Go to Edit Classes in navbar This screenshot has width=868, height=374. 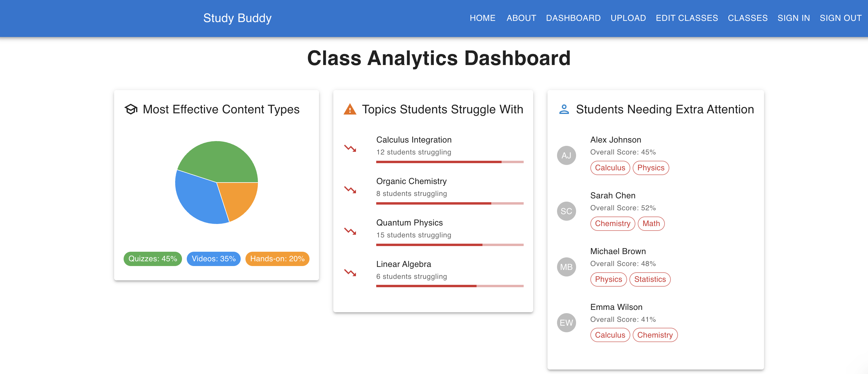click(x=686, y=18)
